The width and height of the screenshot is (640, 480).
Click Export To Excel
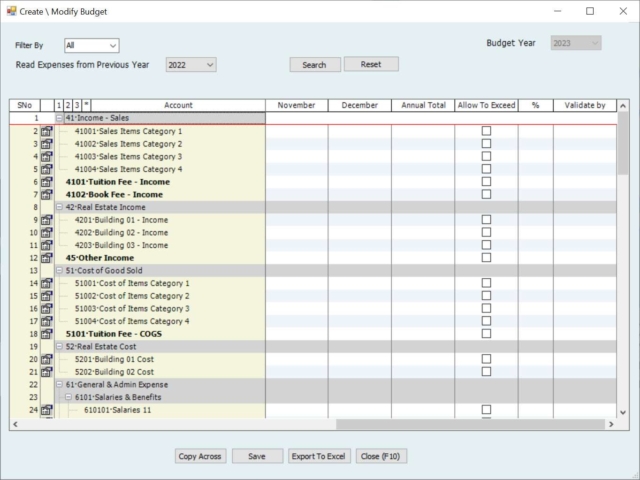coord(318,456)
